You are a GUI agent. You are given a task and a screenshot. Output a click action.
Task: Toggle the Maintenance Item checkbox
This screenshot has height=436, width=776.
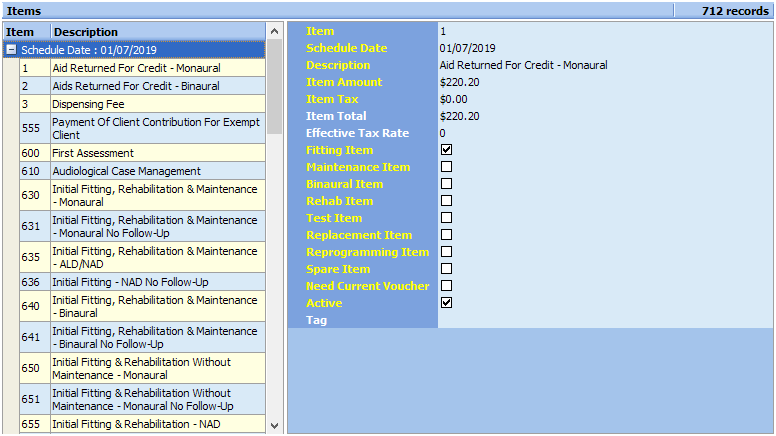point(446,167)
